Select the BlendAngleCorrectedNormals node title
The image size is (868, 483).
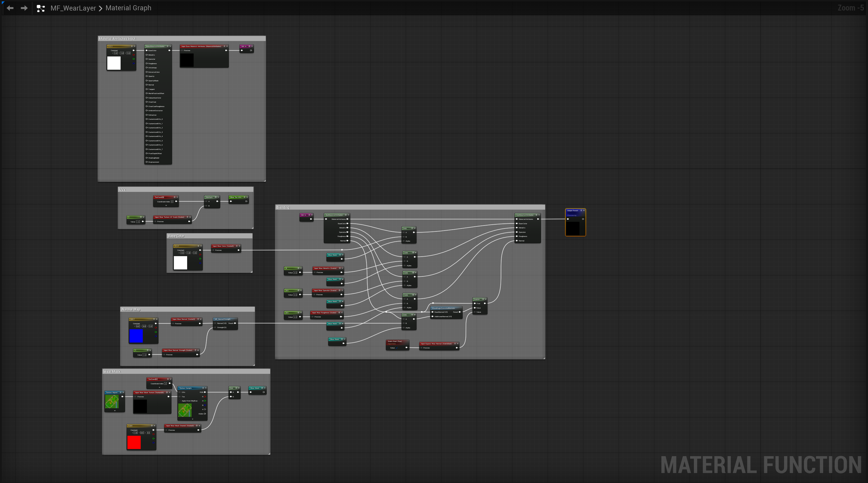[443, 308]
